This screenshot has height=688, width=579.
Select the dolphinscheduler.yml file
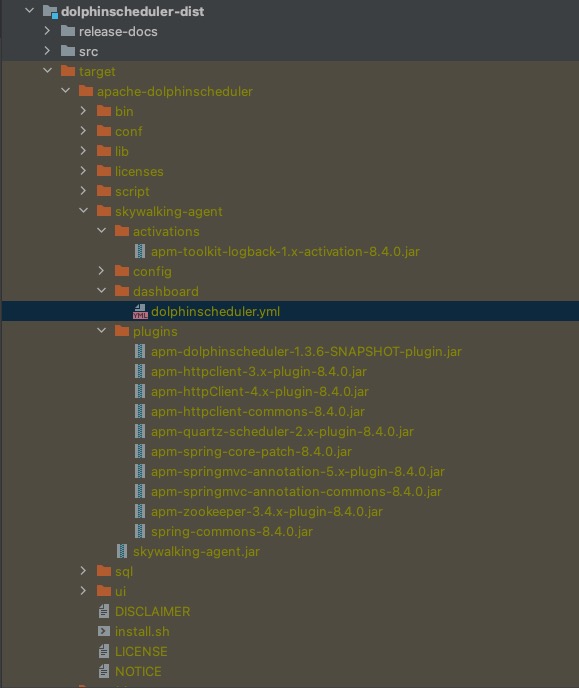215,312
